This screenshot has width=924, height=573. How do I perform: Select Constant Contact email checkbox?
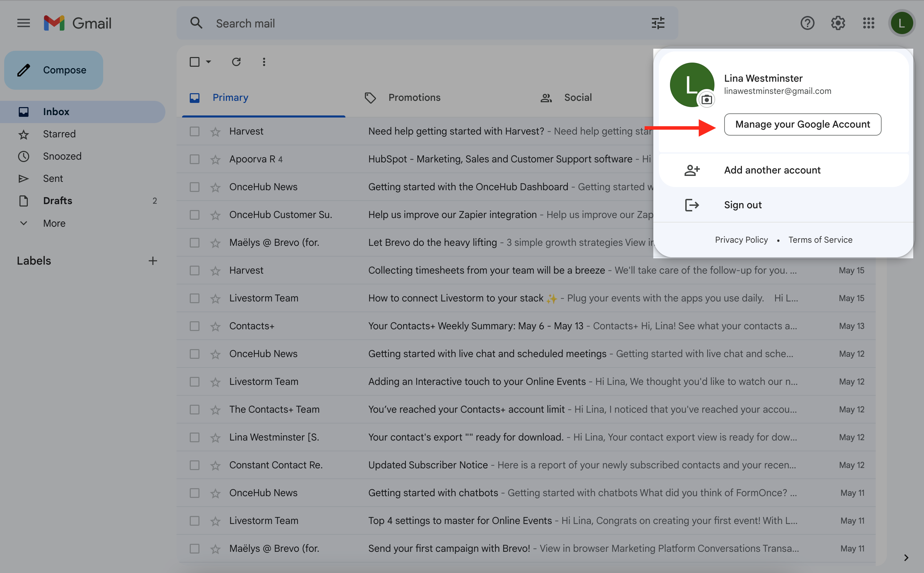point(194,465)
